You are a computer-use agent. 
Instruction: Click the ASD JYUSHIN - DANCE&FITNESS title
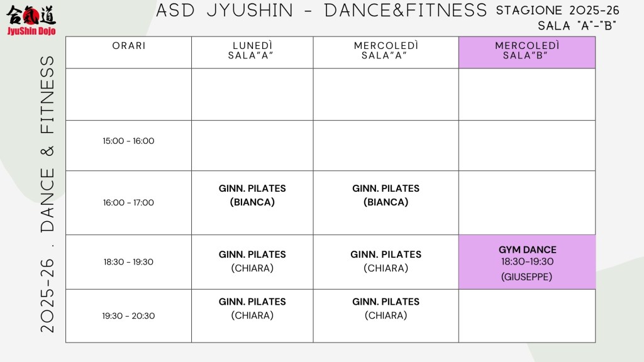click(x=321, y=11)
